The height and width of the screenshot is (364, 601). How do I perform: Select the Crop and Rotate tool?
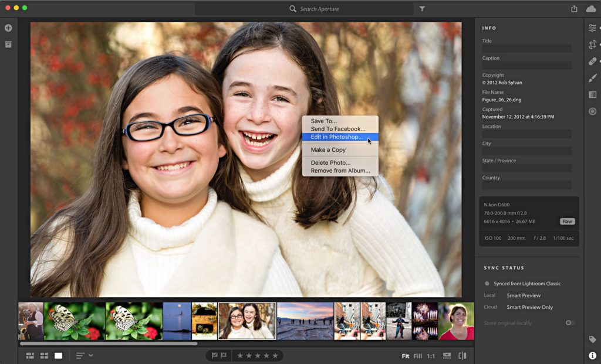592,45
